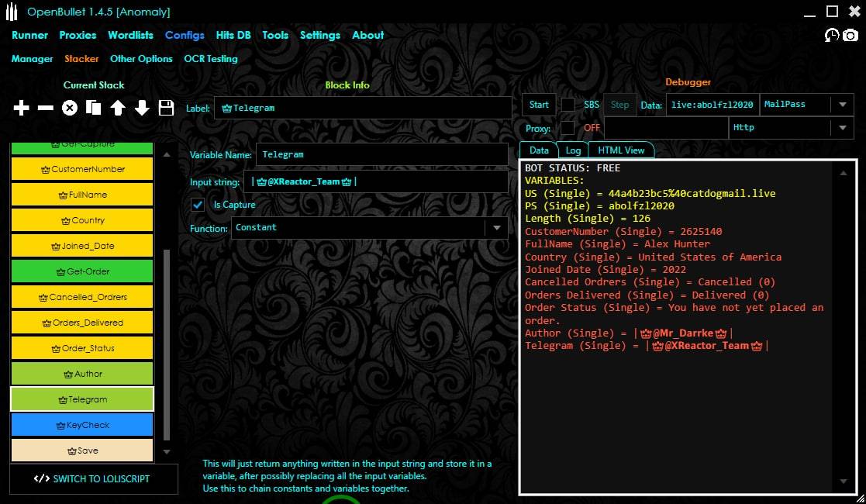Select the Order_Status block
This screenshot has width=866, height=504.
[x=81, y=348]
